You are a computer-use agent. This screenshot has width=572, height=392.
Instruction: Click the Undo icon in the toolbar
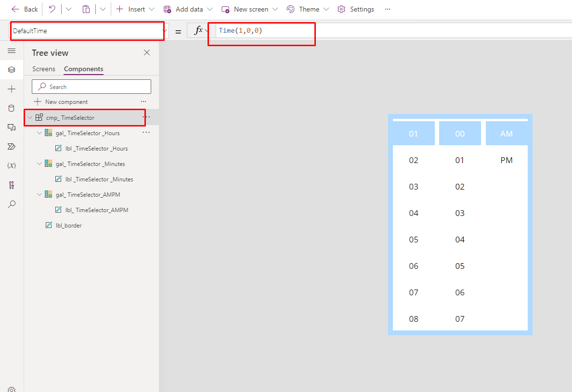tap(52, 9)
